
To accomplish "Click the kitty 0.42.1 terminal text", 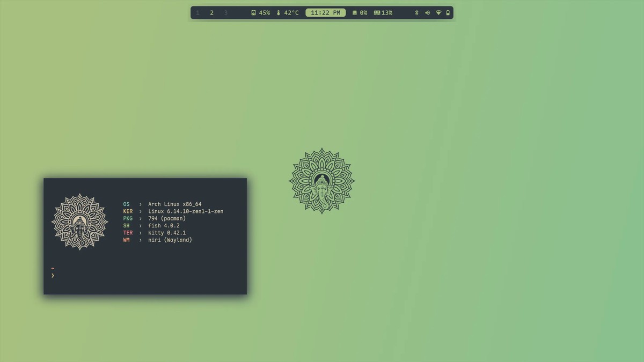I will (x=167, y=233).
